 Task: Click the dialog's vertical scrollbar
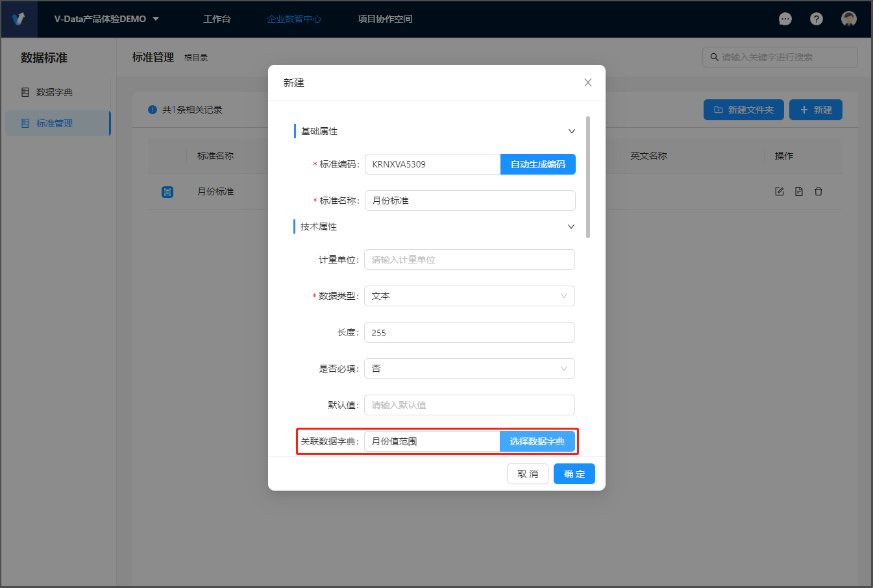click(588, 177)
